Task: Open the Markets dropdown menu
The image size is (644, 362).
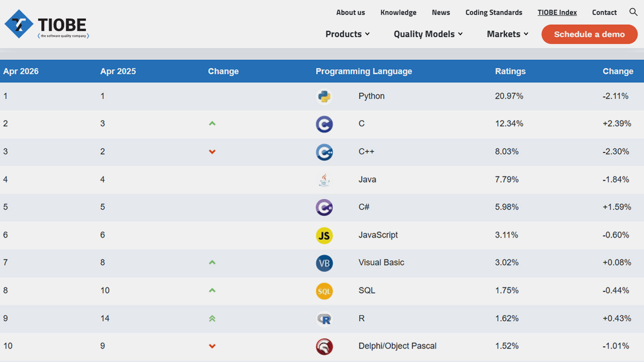Action: pos(507,34)
